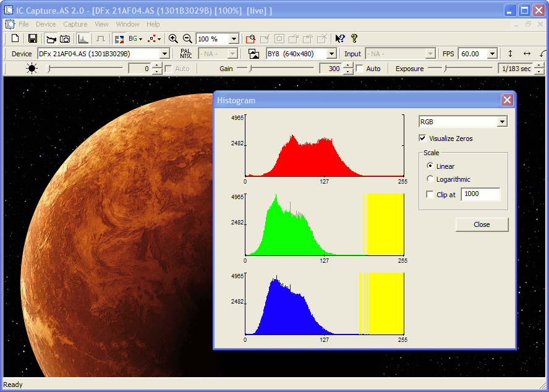Click the red channel histogram graph

pos(325,145)
